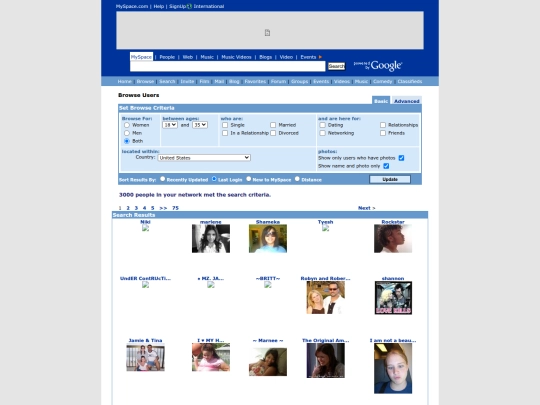Sort results by Distance

(297, 179)
